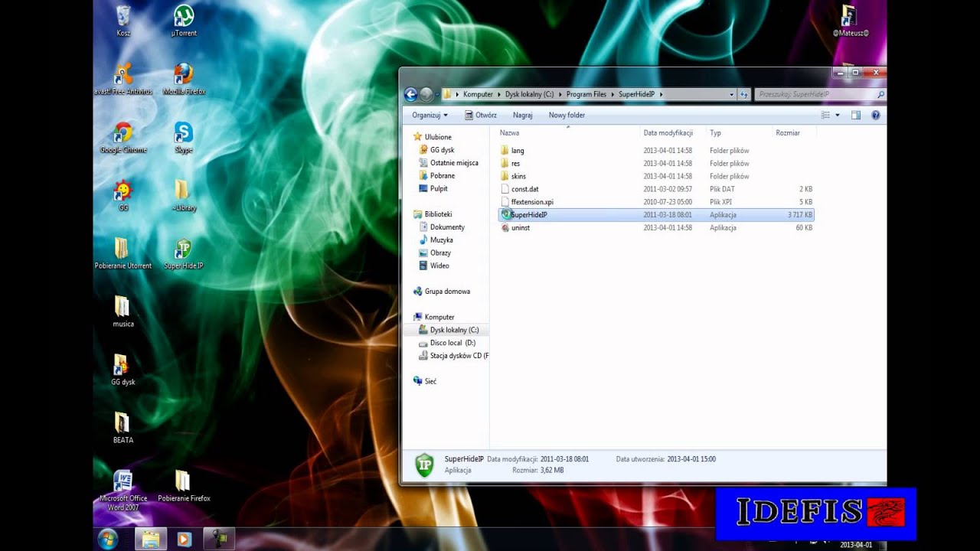
Task: Select Ulubione in the navigation pane
Action: 438,137
